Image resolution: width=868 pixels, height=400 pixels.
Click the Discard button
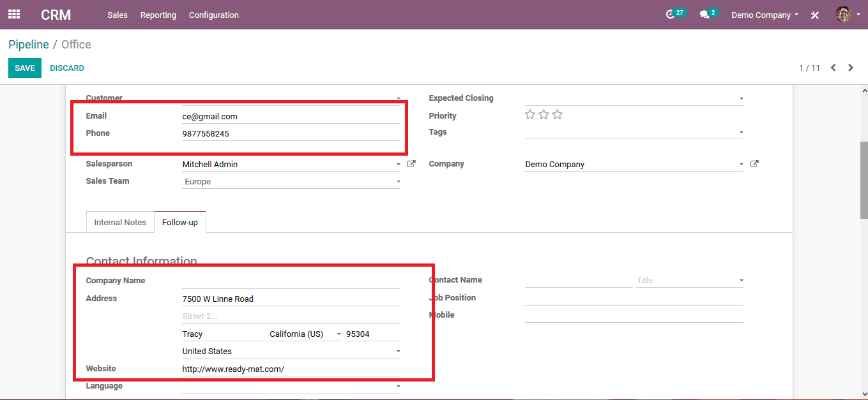(67, 68)
